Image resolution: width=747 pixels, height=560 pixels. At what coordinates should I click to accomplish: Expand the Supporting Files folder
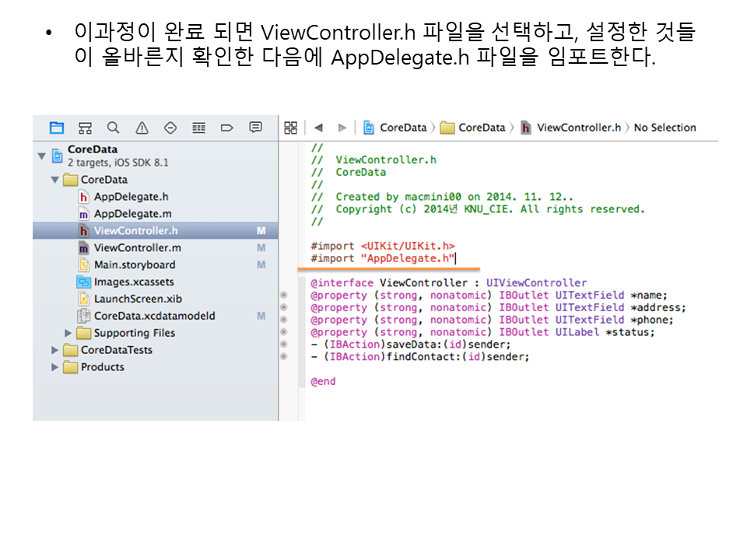tap(68, 333)
